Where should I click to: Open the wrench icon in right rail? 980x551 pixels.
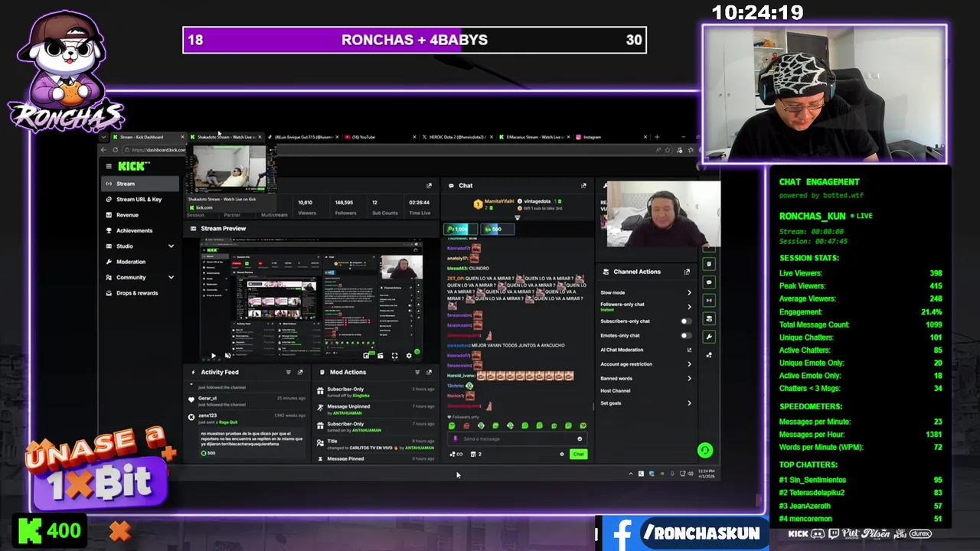click(x=709, y=337)
